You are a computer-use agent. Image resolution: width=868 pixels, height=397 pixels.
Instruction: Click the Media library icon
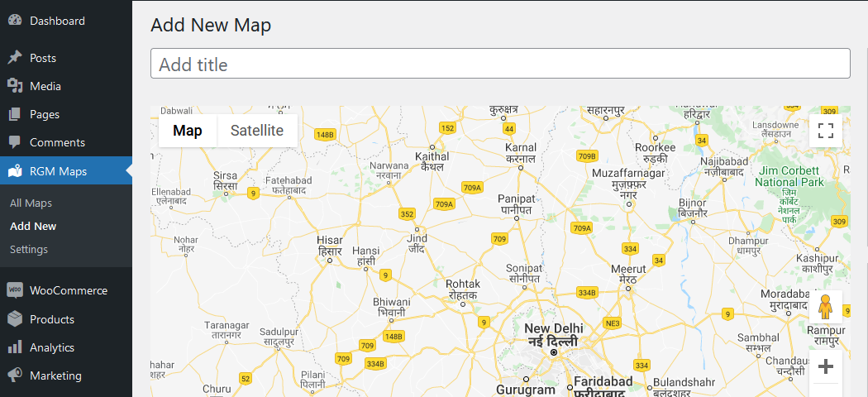14,86
